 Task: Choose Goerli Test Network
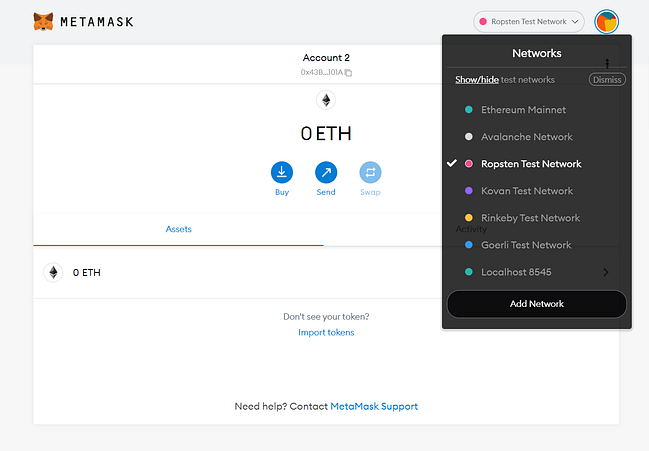point(537,245)
